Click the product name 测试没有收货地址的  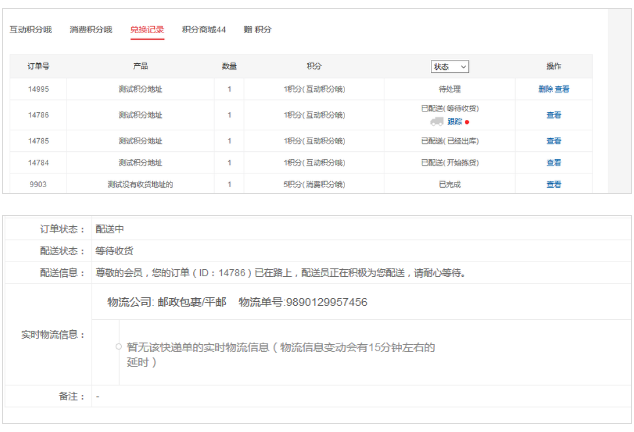(140, 184)
